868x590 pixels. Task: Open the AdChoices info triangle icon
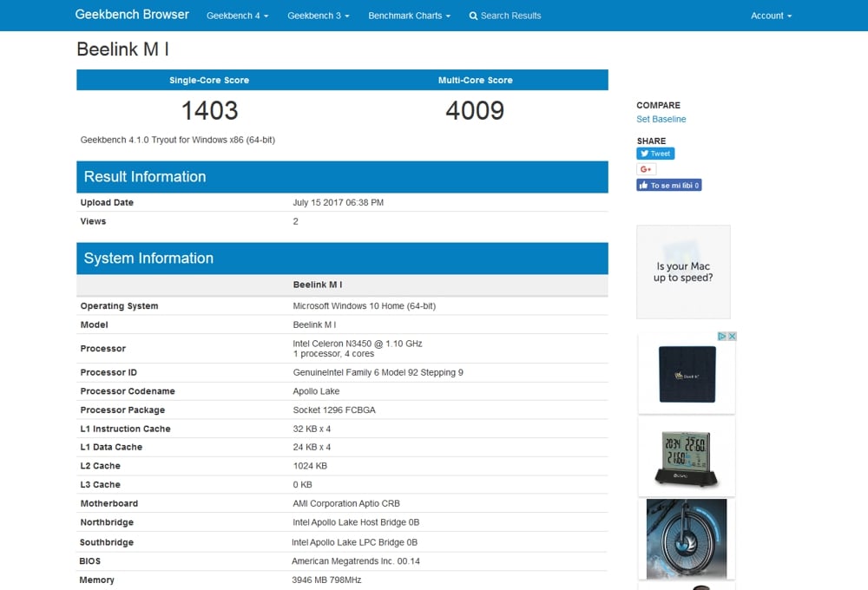tap(721, 337)
